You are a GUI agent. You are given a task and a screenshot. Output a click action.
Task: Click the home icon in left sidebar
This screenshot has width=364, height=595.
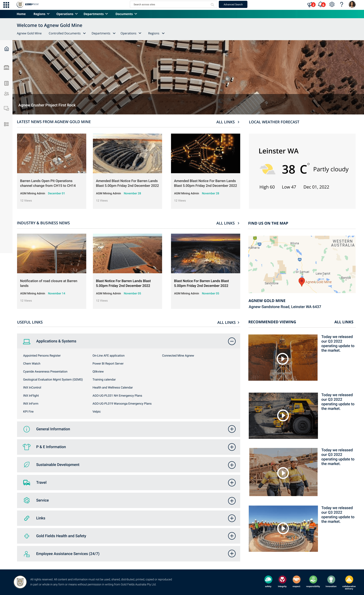click(7, 49)
